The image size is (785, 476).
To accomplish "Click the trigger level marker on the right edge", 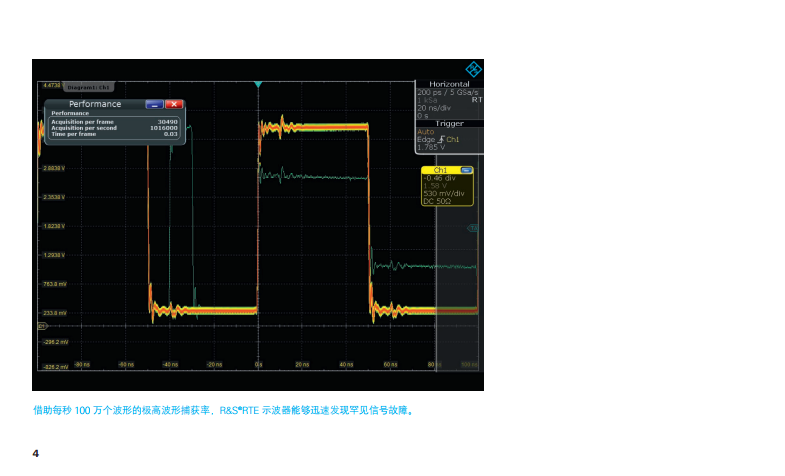I will pyautogui.click(x=473, y=228).
